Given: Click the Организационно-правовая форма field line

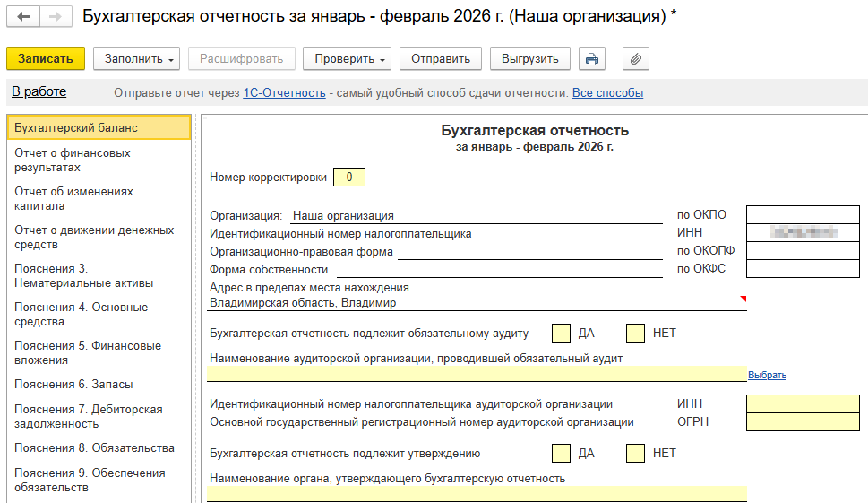Looking at the screenshot, I should 529,252.
